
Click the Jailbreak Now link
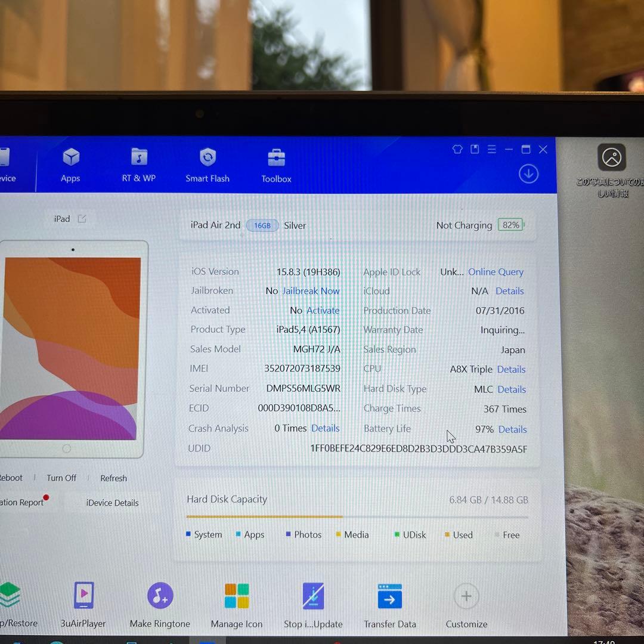click(311, 291)
